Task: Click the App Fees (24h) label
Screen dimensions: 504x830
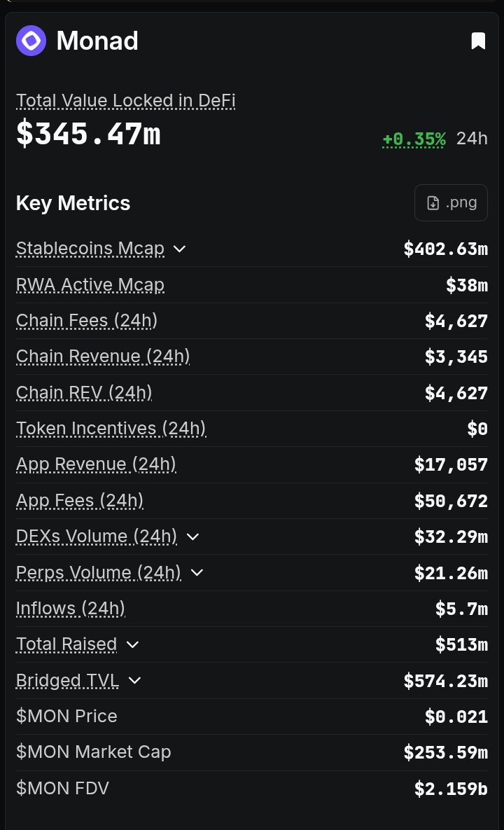Action: point(79,501)
